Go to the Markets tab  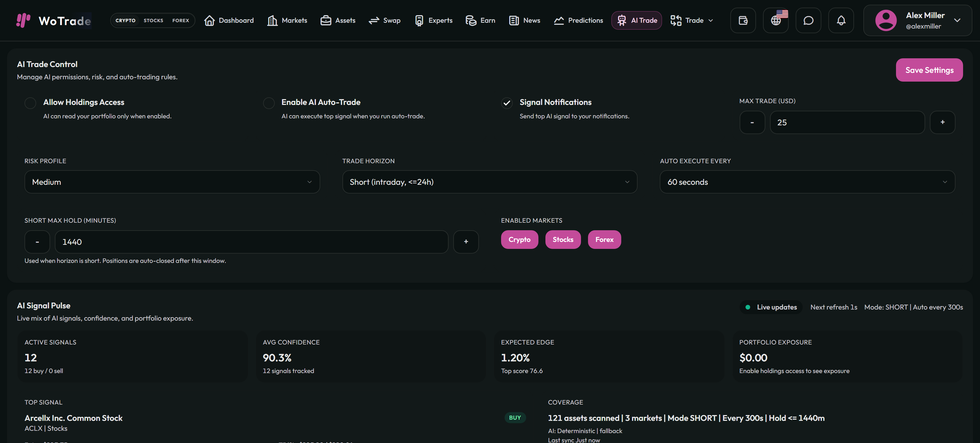[287, 20]
